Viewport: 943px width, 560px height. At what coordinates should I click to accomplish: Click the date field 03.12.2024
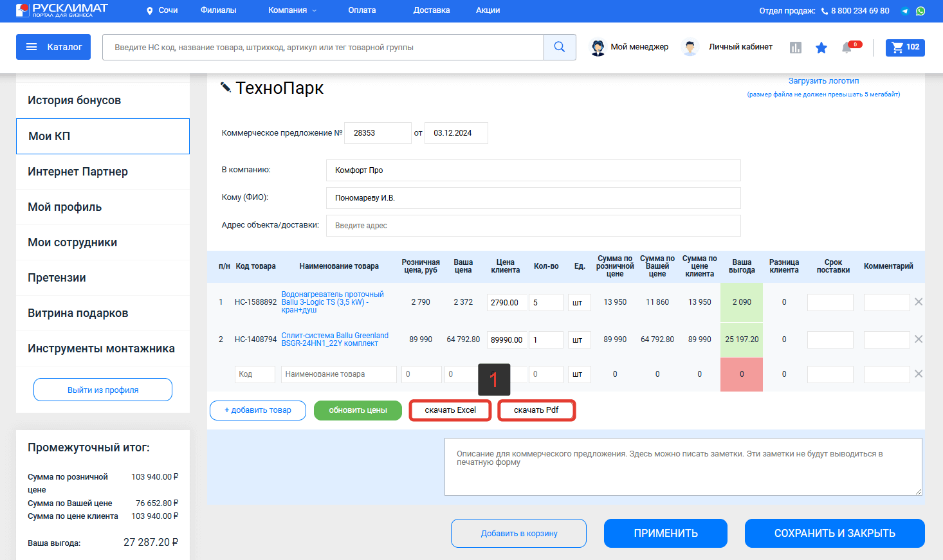tap(456, 133)
